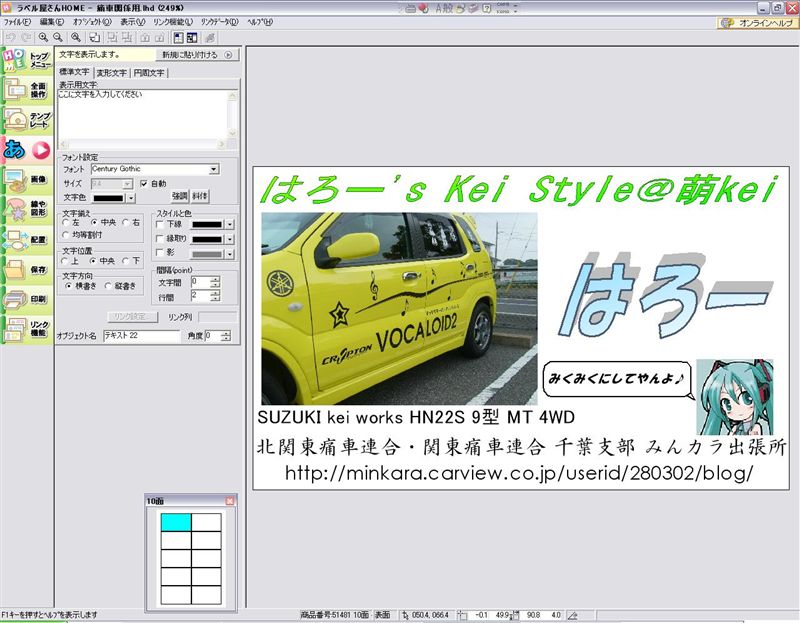Adjust the 行間 line spacing stepper
Viewport: 800px width, 623px height.
215,295
